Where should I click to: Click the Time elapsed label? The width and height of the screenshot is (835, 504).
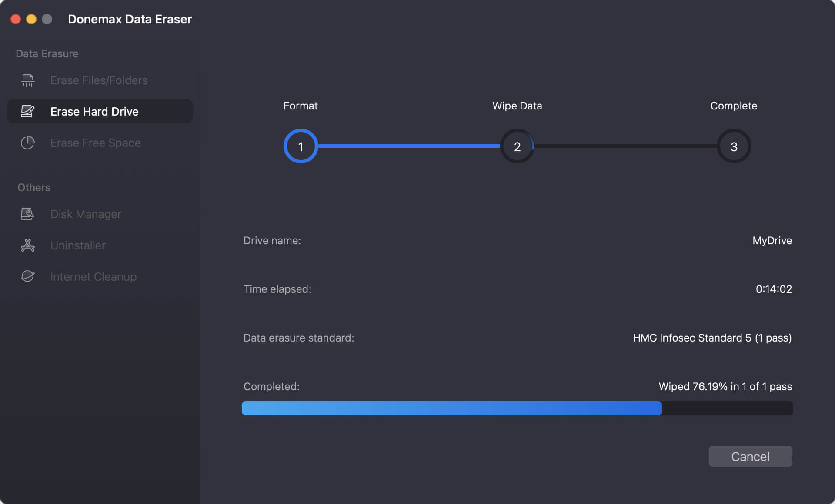pyautogui.click(x=277, y=289)
